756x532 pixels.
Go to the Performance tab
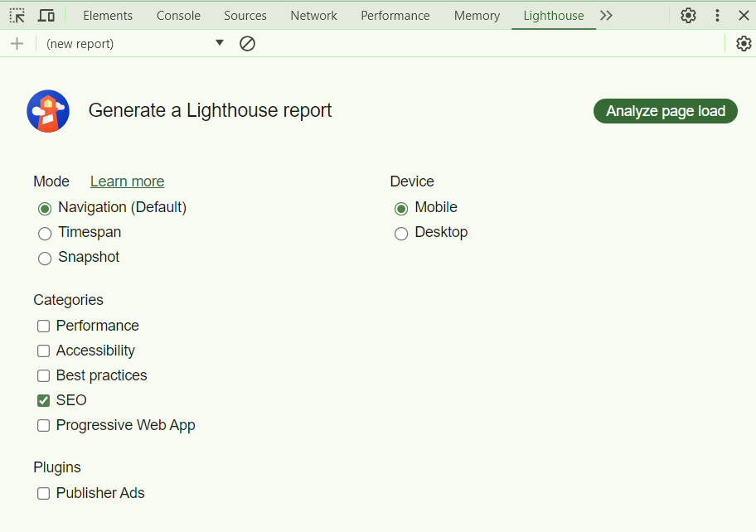pos(395,16)
